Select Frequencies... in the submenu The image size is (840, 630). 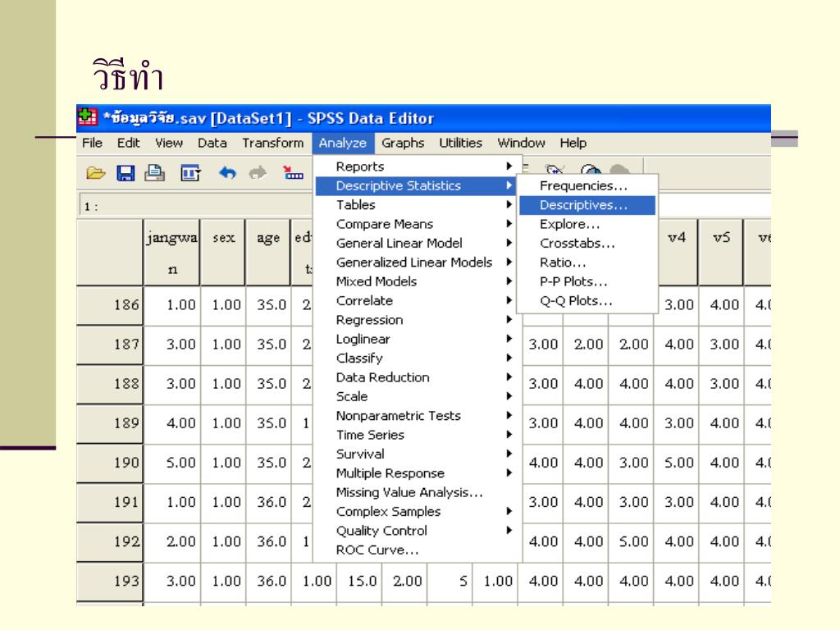point(587,186)
